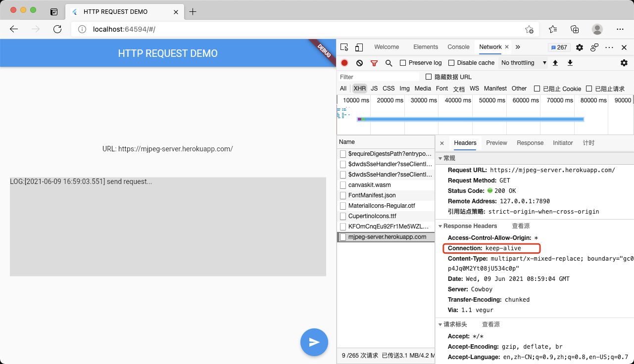
Task: Expand the 常规 (General) section
Action: 440,158
